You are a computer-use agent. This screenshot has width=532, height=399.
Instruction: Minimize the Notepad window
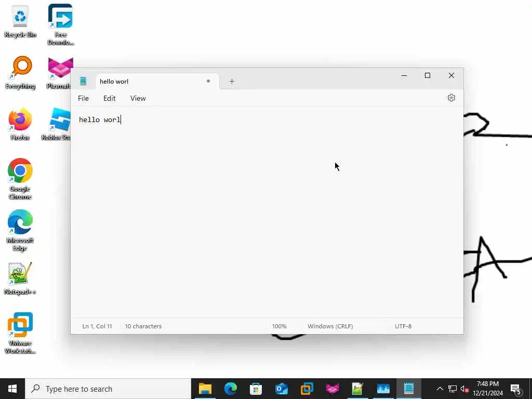[404, 76]
